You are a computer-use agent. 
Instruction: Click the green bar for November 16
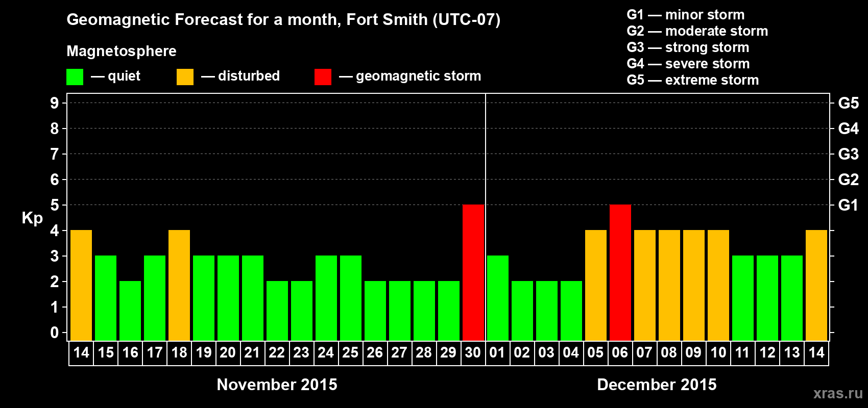[130, 311]
